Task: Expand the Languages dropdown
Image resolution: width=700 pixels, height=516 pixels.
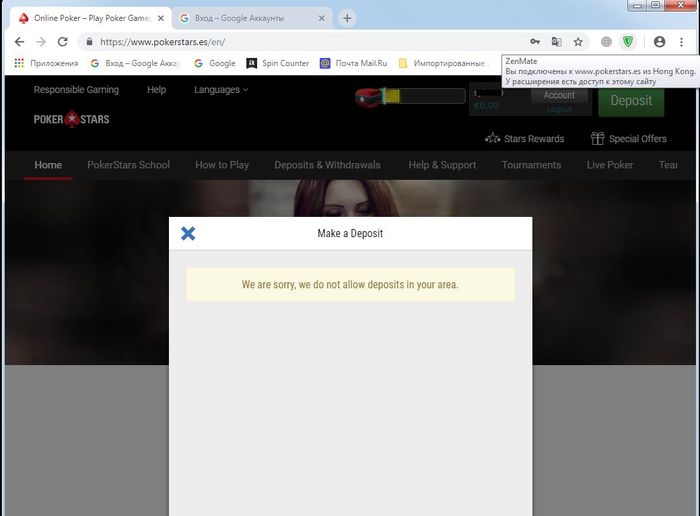Action: pyautogui.click(x=221, y=90)
